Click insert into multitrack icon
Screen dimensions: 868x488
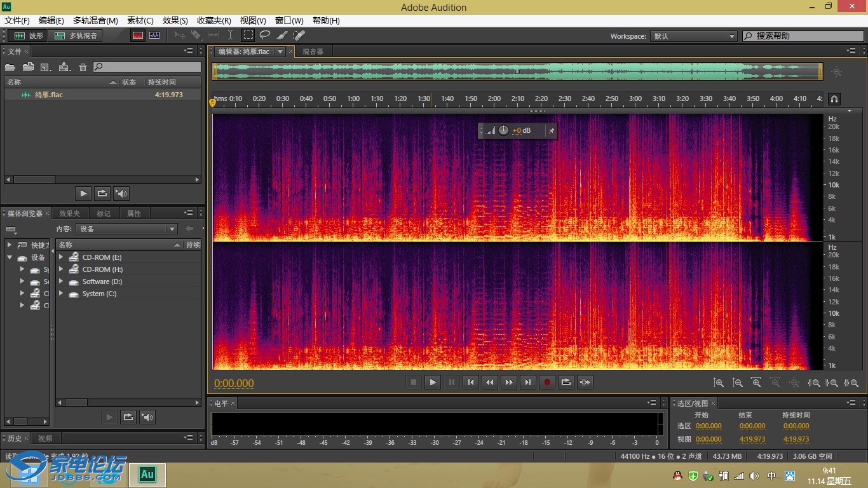point(64,67)
